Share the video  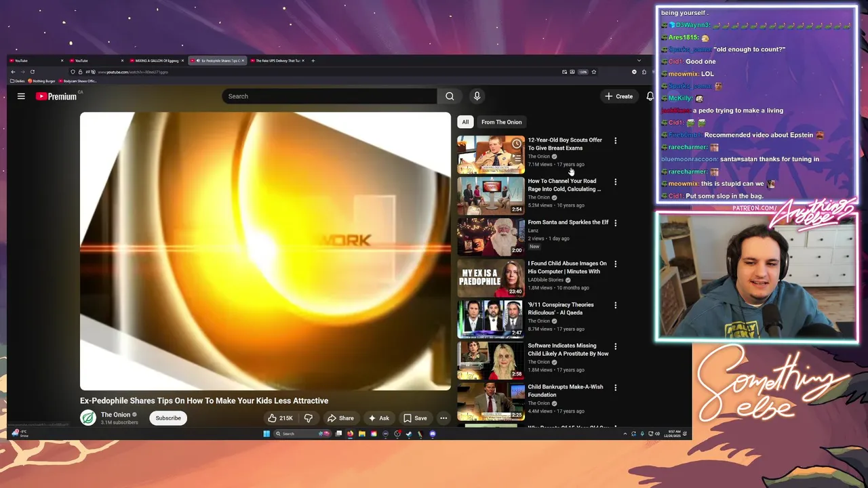tap(340, 418)
